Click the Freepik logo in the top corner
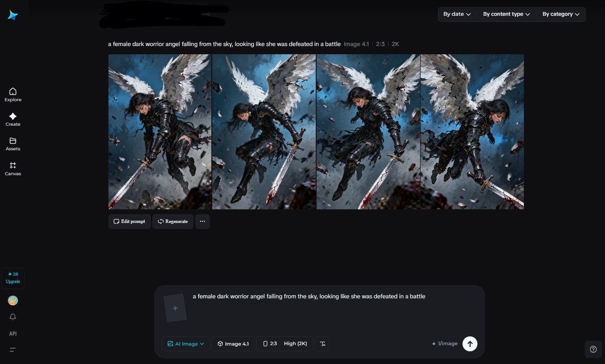The width and height of the screenshot is (605, 364). coord(13,15)
